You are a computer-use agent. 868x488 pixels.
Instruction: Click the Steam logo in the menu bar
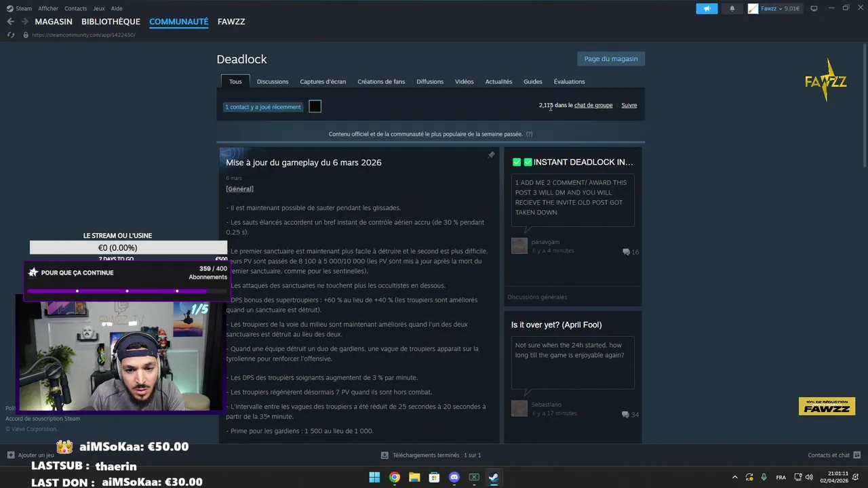(x=10, y=8)
